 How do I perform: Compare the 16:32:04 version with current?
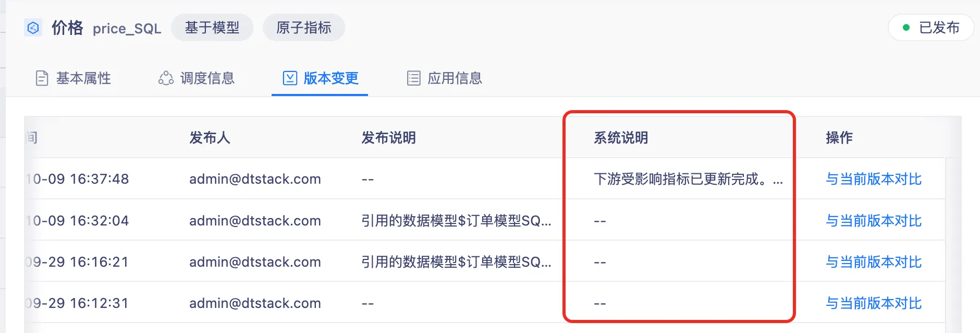(x=874, y=221)
